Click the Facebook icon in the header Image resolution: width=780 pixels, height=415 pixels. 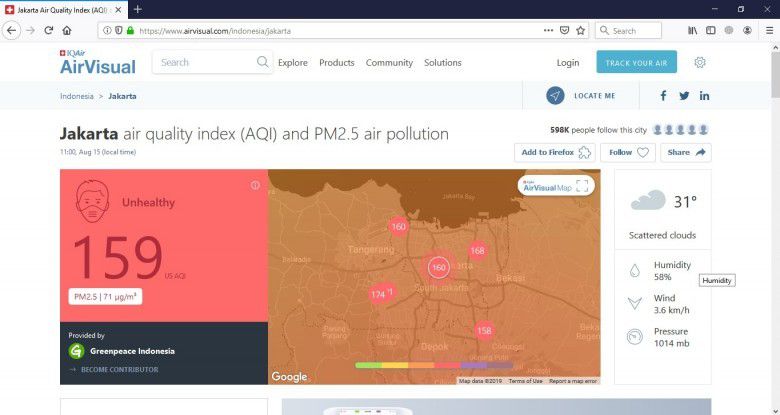point(663,96)
